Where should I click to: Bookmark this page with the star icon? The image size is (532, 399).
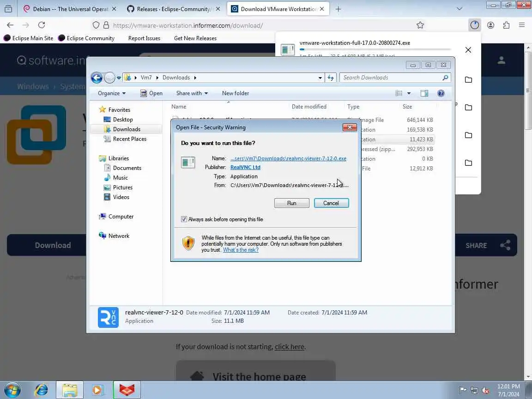(x=420, y=25)
